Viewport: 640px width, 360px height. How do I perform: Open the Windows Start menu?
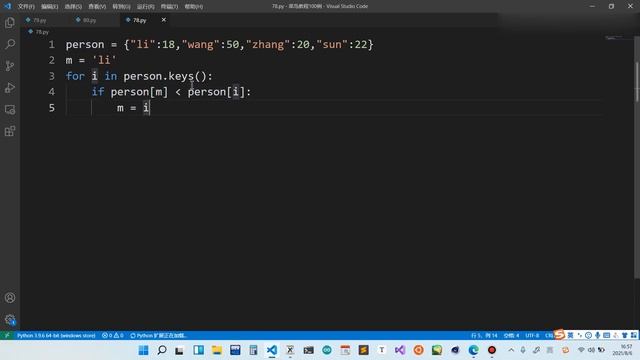click(143, 350)
